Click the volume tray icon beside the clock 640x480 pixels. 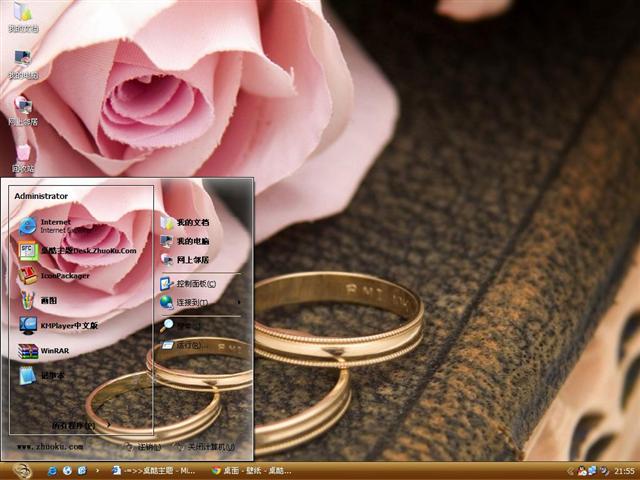click(605, 471)
